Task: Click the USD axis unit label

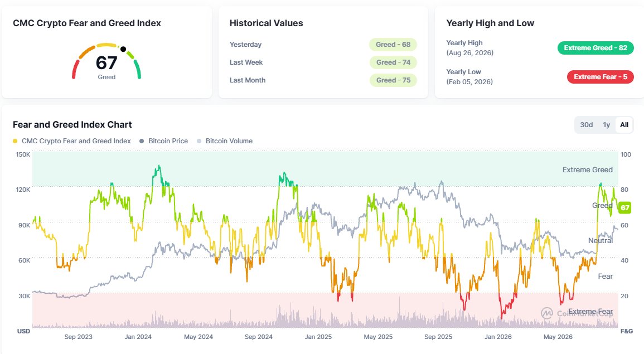Action: click(x=23, y=331)
